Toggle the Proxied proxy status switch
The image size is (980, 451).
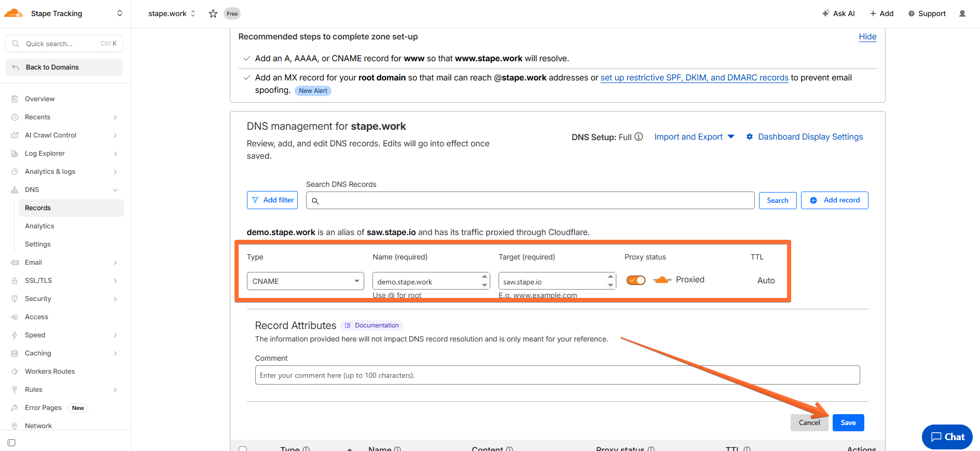[636, 280]
